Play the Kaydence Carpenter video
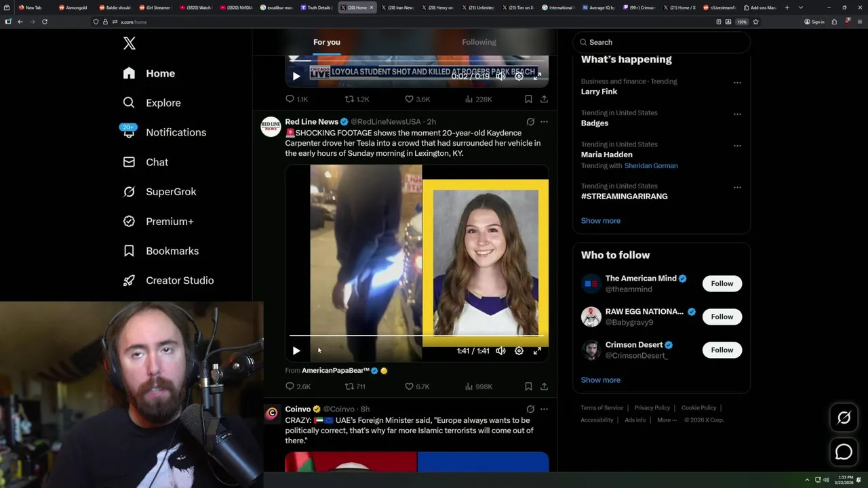 pyautogui.click(x=296, y=350)
